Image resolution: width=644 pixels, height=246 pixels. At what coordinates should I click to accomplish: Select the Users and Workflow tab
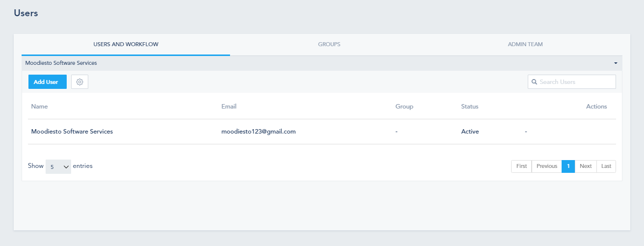(x=126, y=44)
